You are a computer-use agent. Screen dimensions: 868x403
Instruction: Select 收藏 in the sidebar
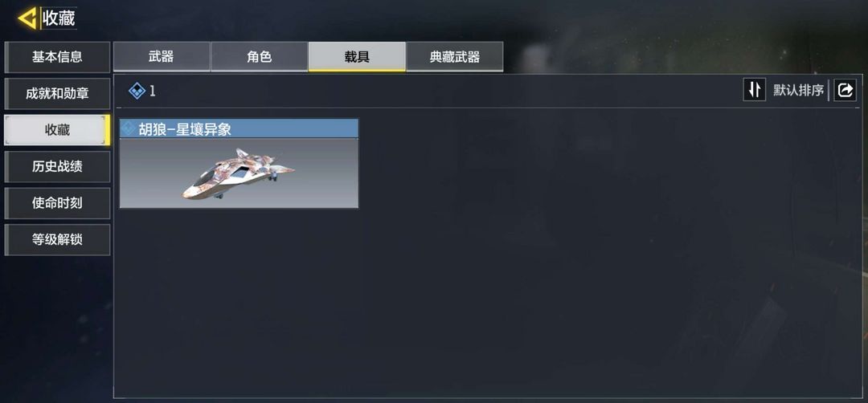[x=57, y=130]
